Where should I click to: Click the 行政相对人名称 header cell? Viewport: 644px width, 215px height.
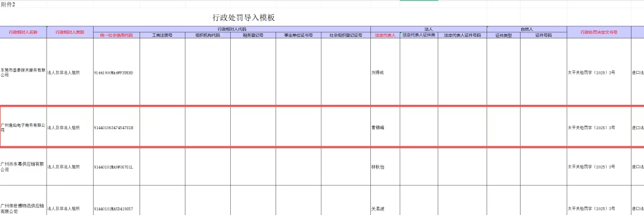click(x=23, y=32)
